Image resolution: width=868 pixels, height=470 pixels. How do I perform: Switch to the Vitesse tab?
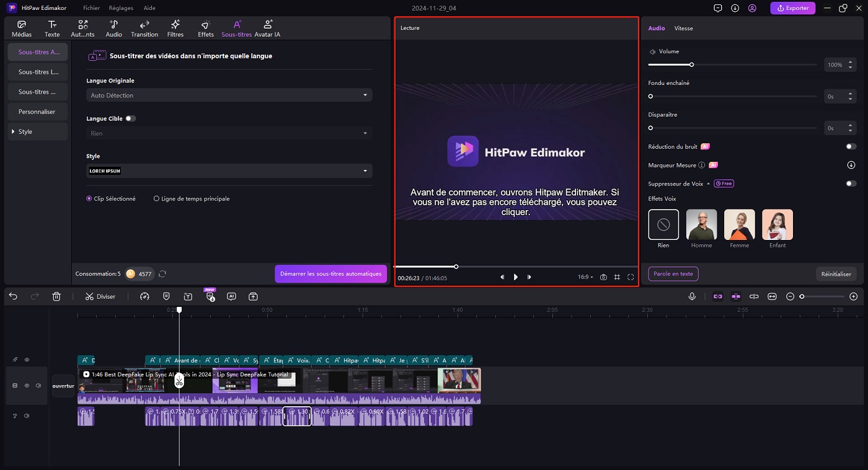pos(683,29)
